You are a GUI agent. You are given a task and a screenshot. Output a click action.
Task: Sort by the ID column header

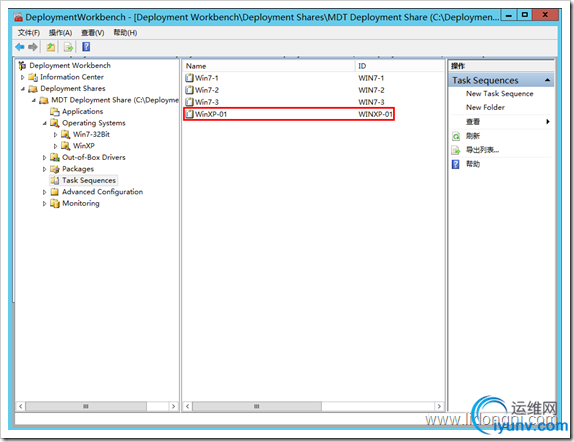tap(400, 66)
